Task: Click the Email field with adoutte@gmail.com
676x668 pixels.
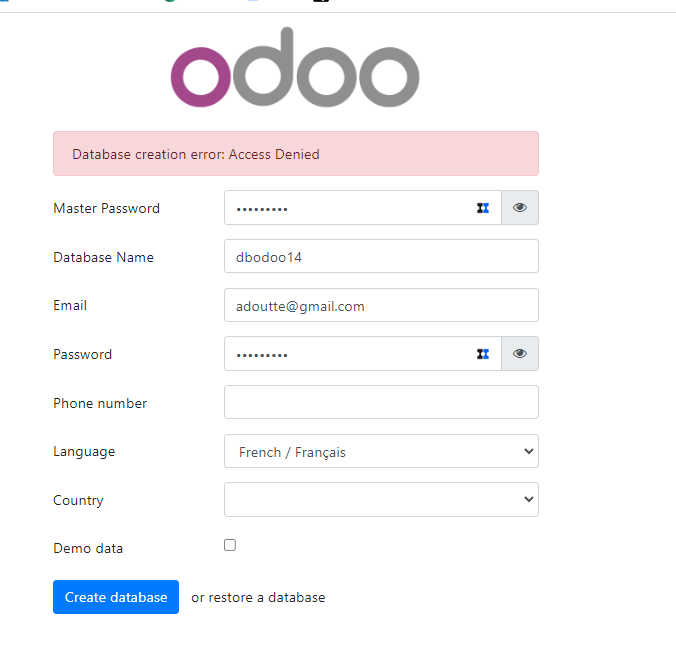Action: point(381,306)
